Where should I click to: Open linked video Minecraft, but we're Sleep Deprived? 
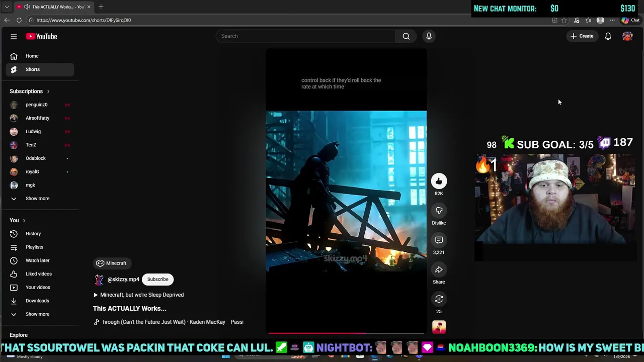[x=139, y=295]
